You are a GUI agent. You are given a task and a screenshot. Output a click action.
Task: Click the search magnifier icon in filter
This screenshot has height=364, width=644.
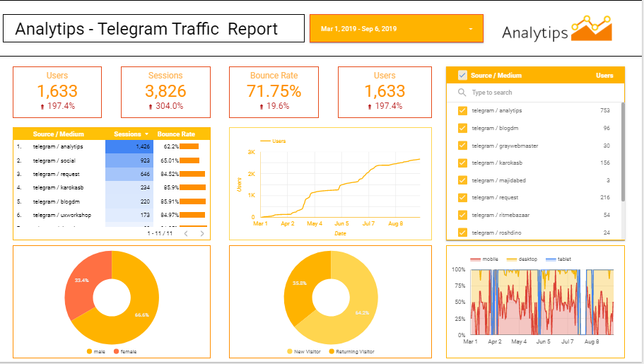coord(462,93)
